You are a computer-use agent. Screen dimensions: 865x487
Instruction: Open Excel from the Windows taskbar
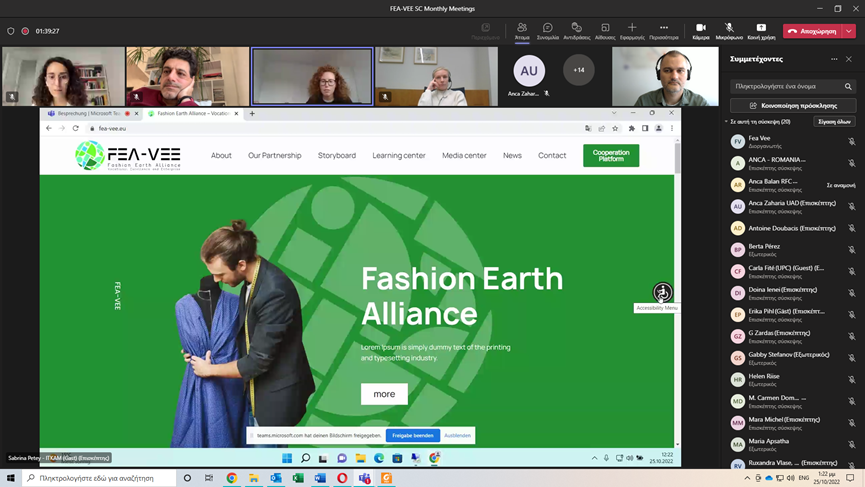pos(298,478)
